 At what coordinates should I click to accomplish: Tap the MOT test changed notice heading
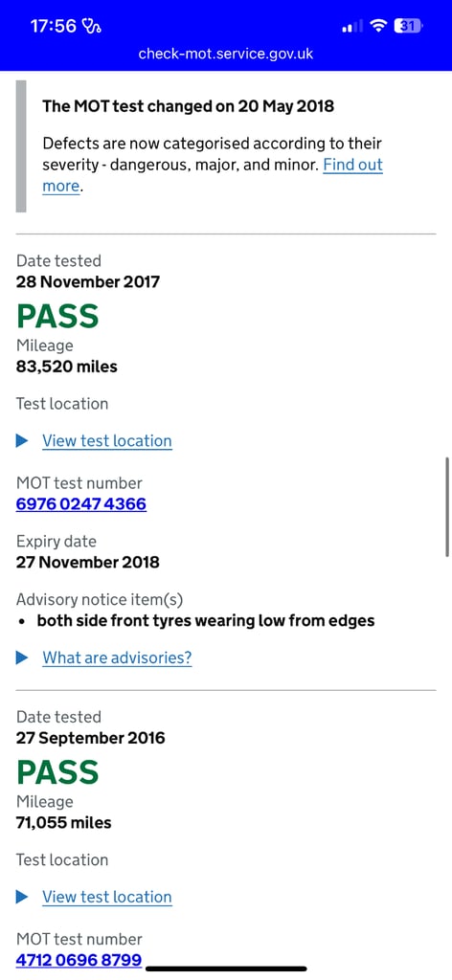189,106
